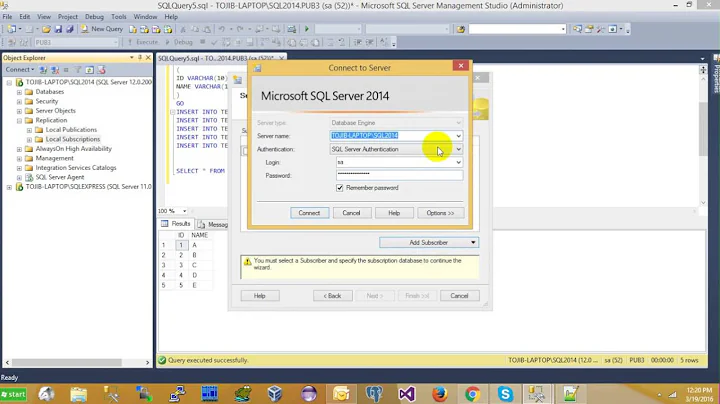Click the Firefox icon on taskbar
Screen dimensions: 720x404
click(439, 394)
